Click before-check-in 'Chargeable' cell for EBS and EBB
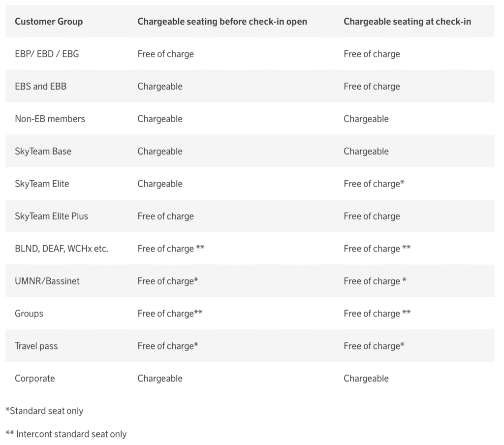504x445 pixels. pyautogui.click(x=160, y=86)
